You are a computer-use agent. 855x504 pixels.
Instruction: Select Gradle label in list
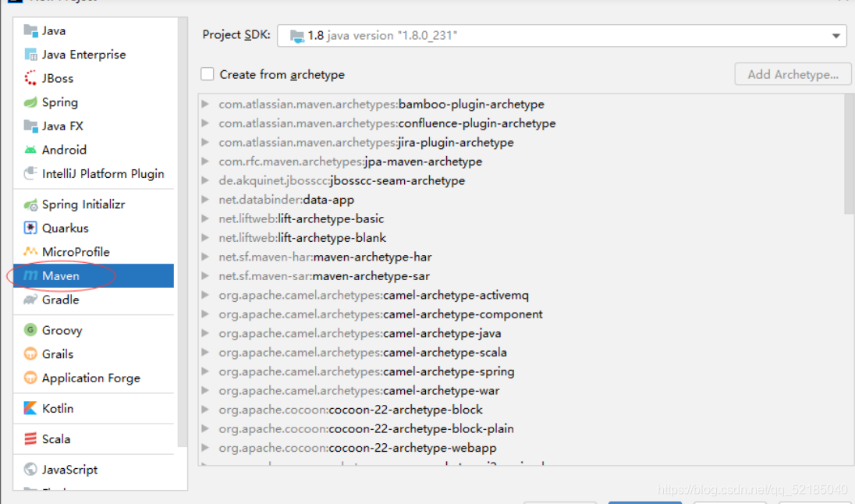click(x=61, y=300)
